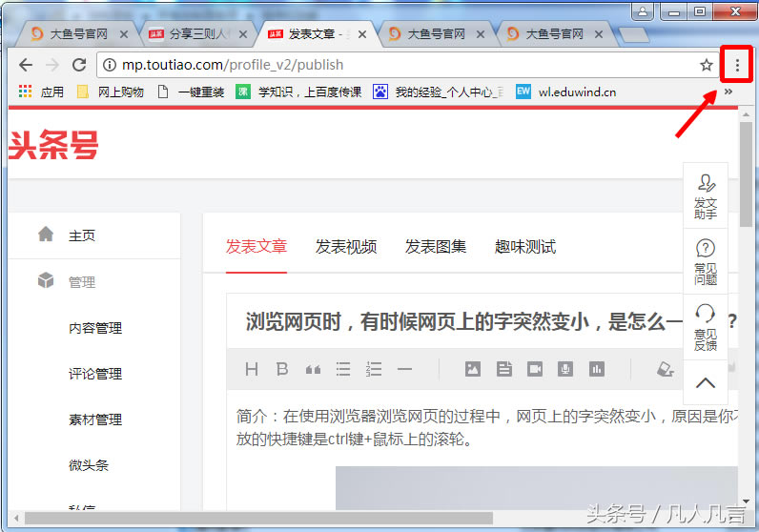Insert a numbered list in editor
759x532 pixels.
pos(374,369)
